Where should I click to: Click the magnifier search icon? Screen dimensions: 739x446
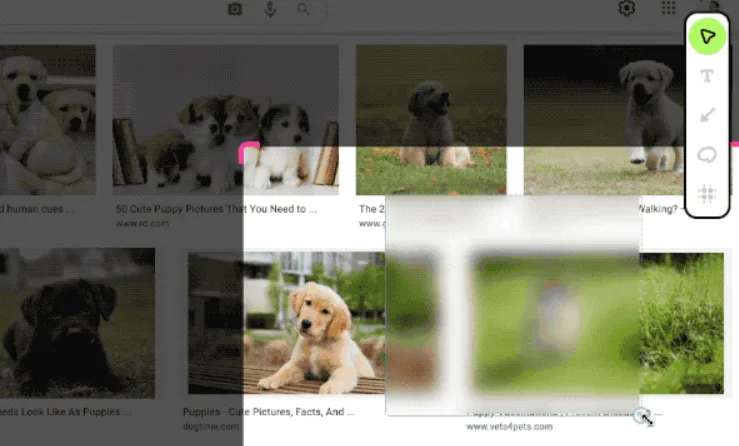(x=303, y=9)
